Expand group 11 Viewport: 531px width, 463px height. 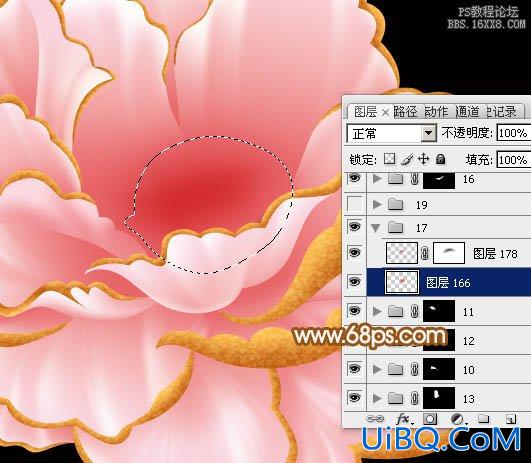(377, 311)
